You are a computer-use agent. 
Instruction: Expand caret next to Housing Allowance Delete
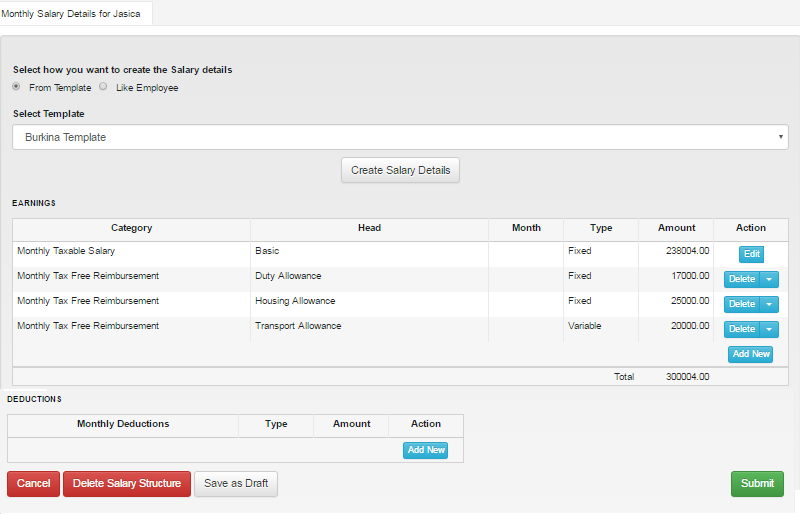coord(769,304)
